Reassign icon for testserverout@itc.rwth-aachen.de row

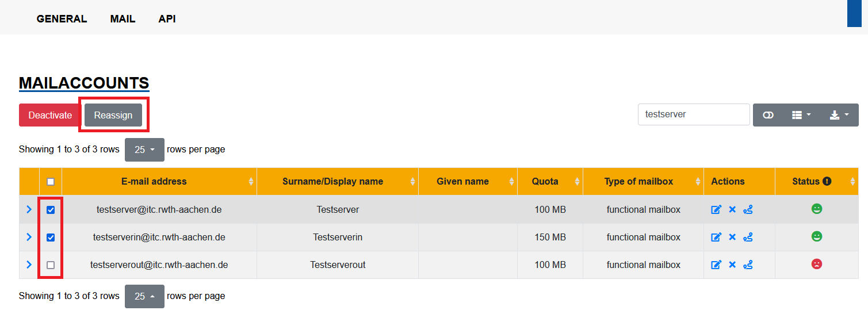coord(748,265)
